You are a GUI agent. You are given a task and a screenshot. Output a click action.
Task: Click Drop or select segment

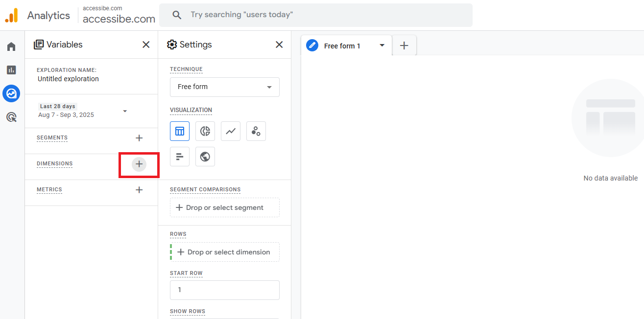225,207
